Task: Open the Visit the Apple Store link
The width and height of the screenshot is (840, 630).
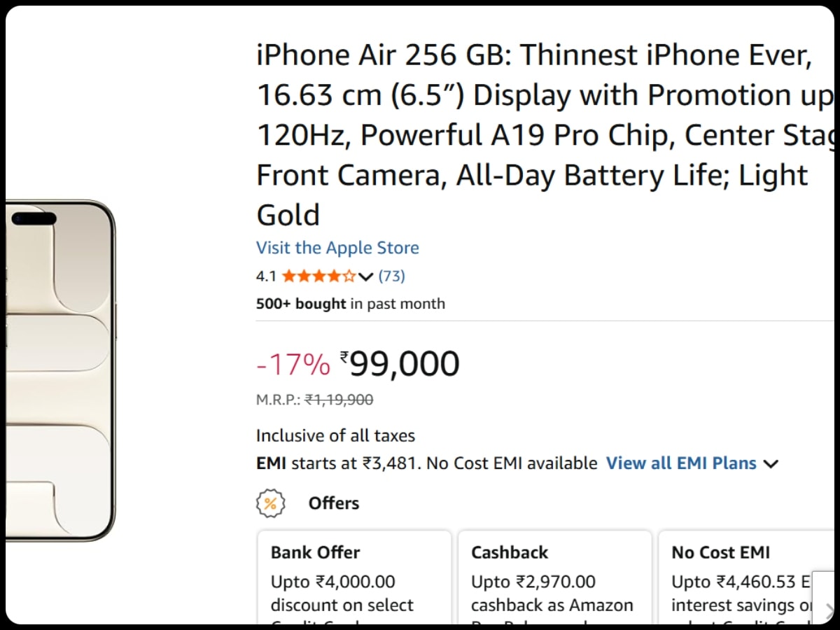Action: 337,248
